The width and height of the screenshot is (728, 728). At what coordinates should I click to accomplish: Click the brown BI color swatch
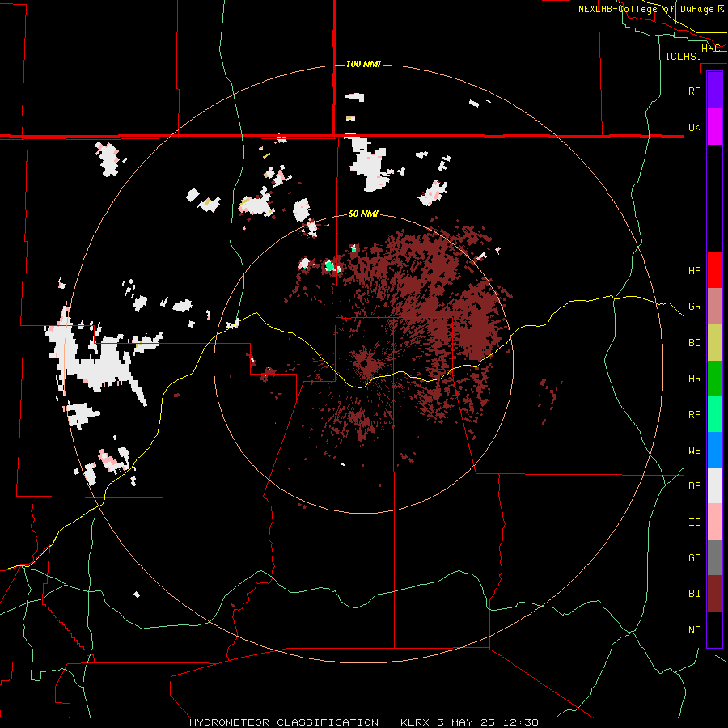pyautogui.click(x=714, y=594)
